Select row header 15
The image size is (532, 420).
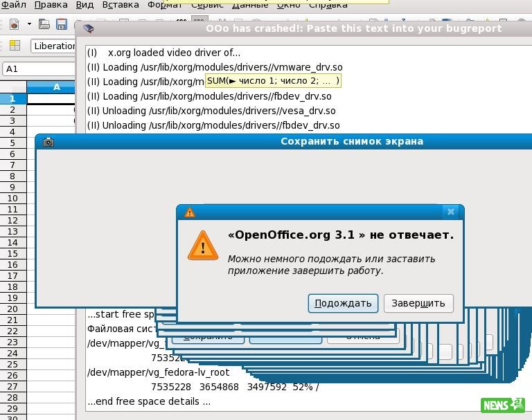[x=13, y=253]
